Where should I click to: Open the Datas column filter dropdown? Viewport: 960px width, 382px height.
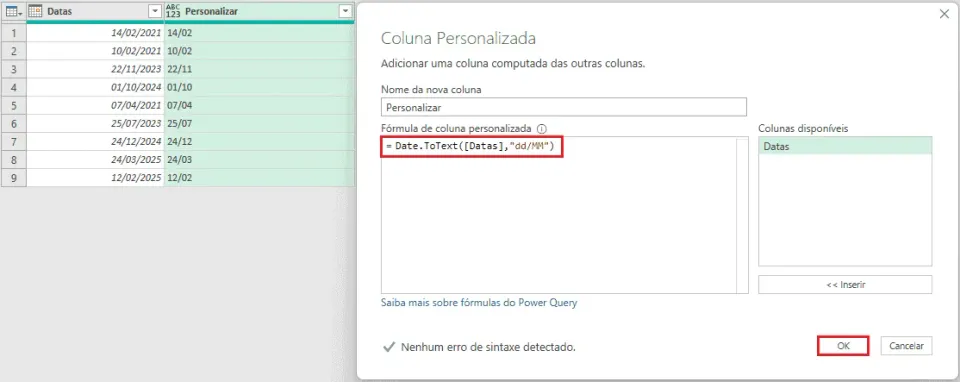pos(155,12)
